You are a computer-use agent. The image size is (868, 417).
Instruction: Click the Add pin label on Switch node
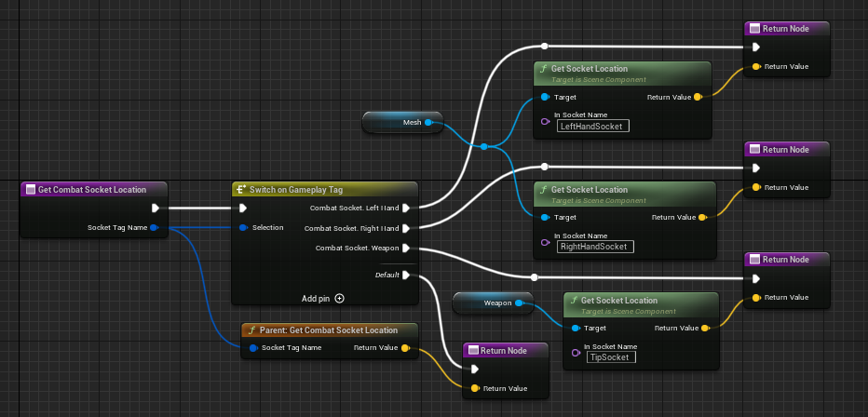coord(316,299)
